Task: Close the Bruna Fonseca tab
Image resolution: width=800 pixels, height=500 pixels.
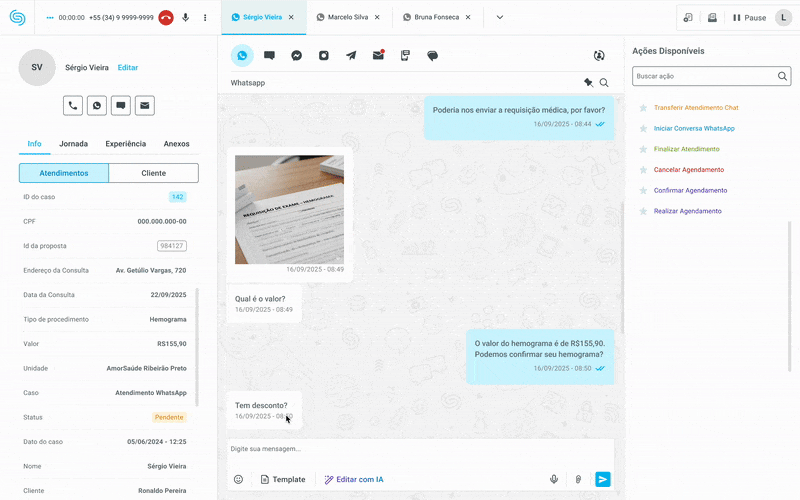Action: [x=468, y=17]
